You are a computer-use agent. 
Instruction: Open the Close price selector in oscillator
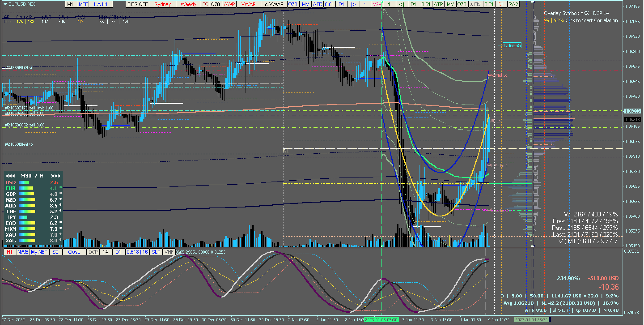click(74, 252)
